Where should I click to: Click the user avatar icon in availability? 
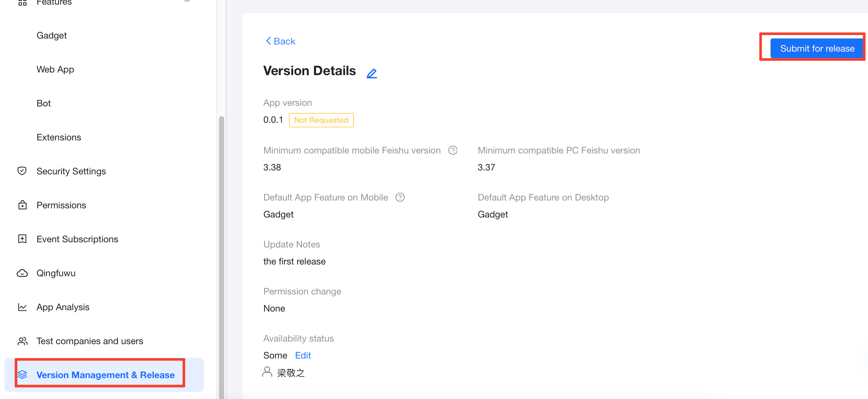coord(267,372)
